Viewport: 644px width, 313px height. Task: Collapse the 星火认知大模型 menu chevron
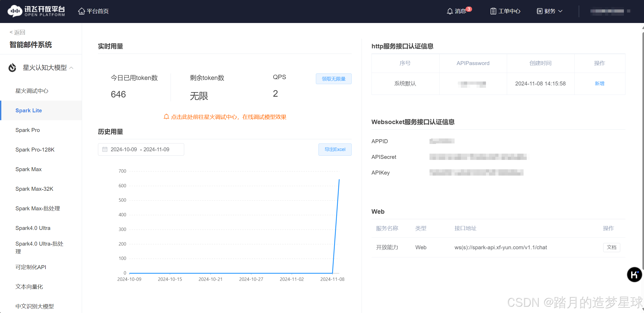(x=71, y=68)
